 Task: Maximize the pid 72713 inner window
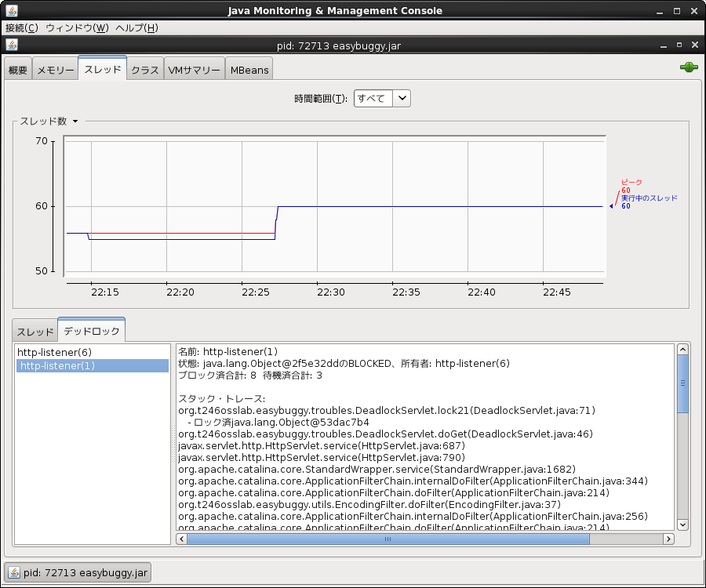[x=679, y=45]
